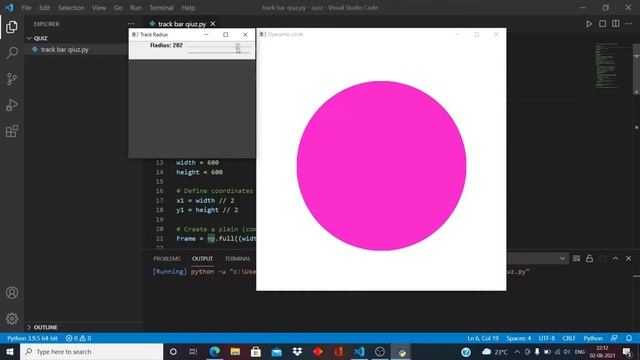Open Dropbox from taskbar
This screenshot has width=640, height=360.
297,351
